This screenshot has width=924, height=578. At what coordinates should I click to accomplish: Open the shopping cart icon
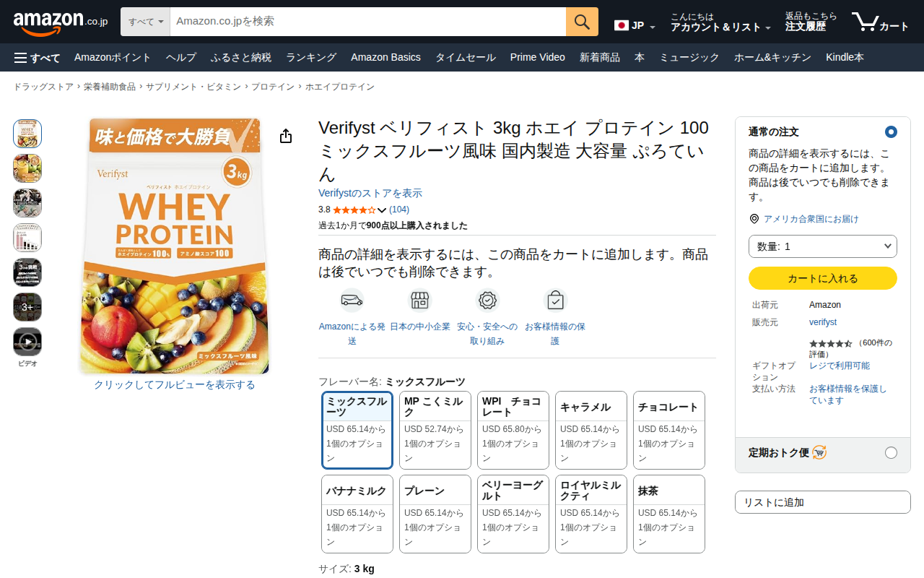pos(880,22)
